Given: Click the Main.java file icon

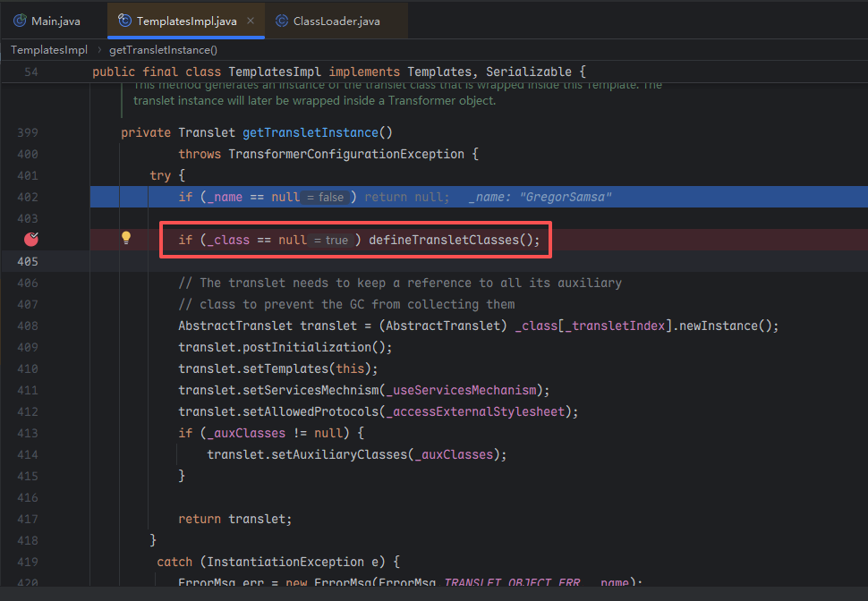Looking at the screenshot, I should tap(20, 21).
